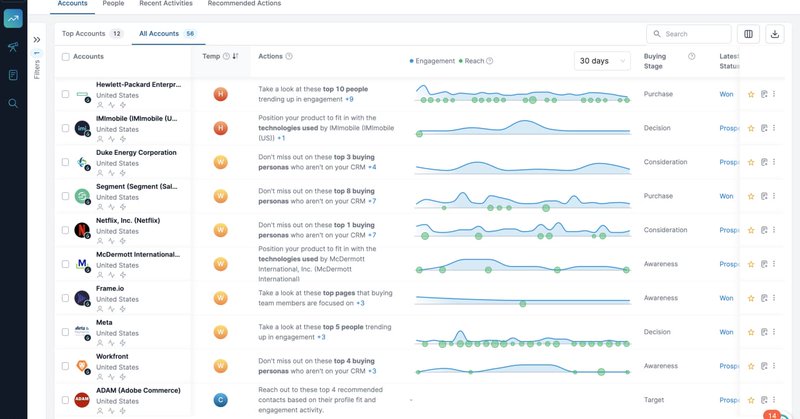Open more options menu for Hewlett-Packard row
800x419 pixels.
[x=774, y=94]
